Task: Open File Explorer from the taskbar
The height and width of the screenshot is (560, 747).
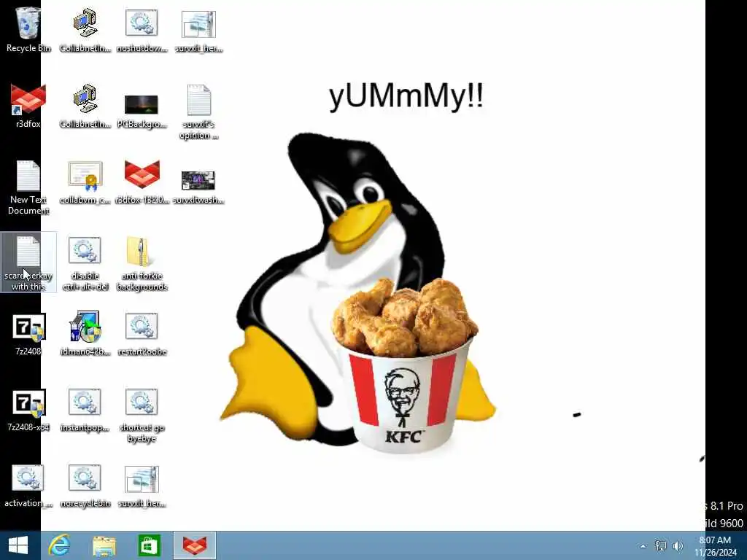Action: pos(104,545)
